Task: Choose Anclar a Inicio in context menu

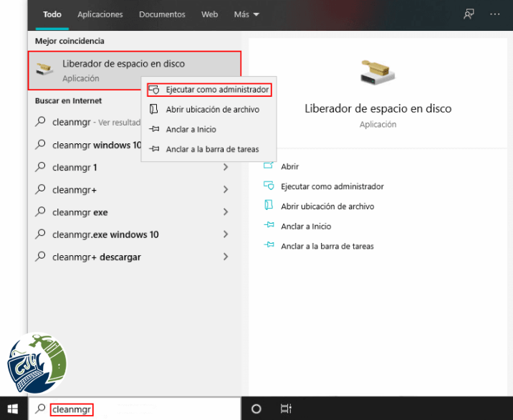Action: click(x=208, y=129)
